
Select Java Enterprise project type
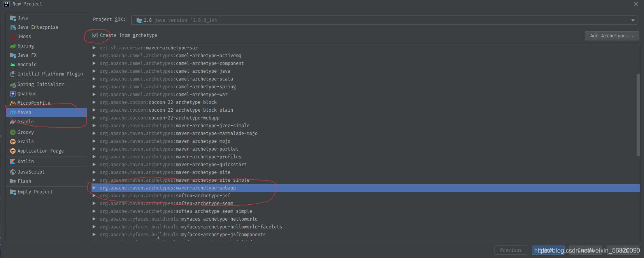pos(38,27)
